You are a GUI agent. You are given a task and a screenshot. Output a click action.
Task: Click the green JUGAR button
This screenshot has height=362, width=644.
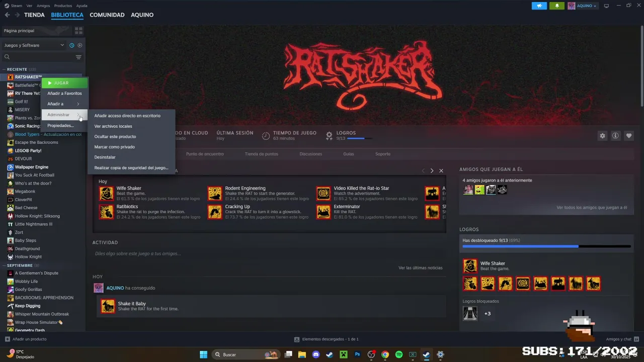pos(64,83)
